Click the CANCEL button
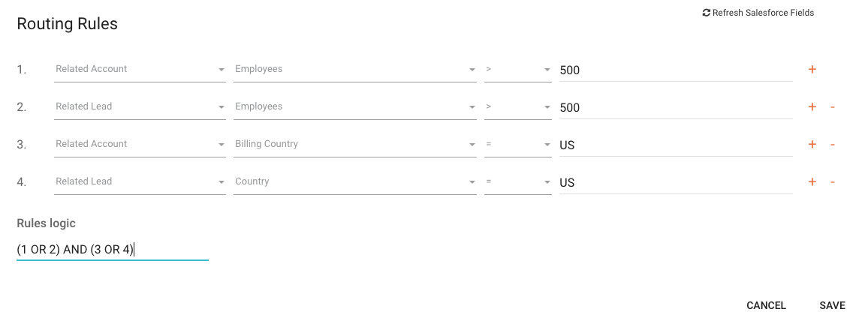 click(x=766, y=305)
